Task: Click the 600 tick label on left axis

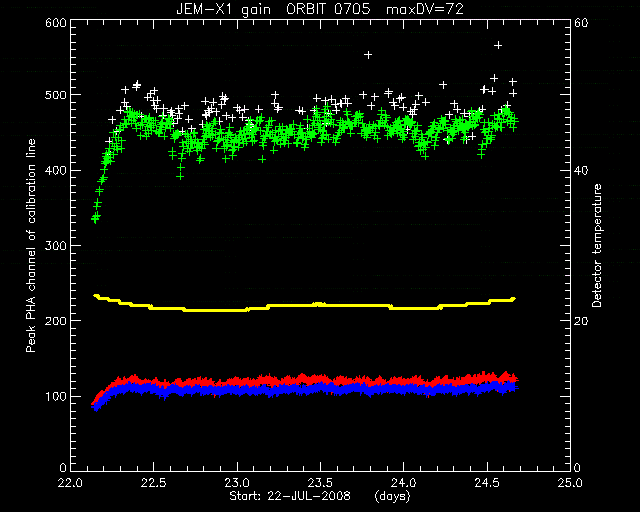Action: 56,22
